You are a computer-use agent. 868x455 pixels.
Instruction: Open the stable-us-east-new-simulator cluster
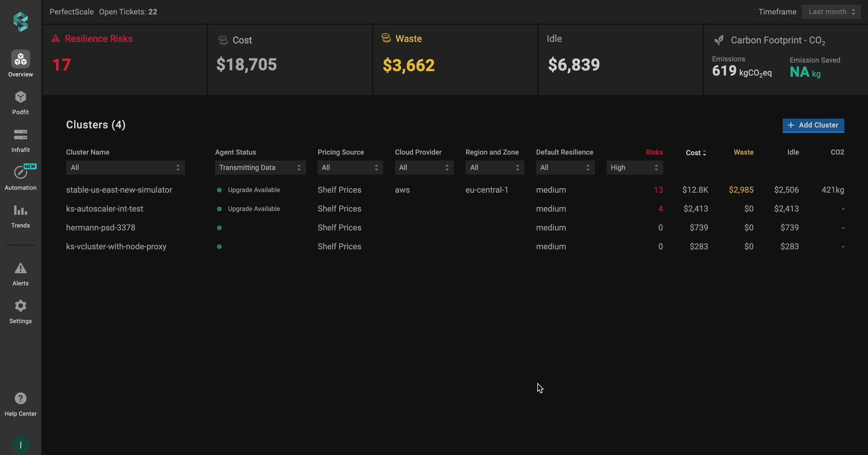119,190
